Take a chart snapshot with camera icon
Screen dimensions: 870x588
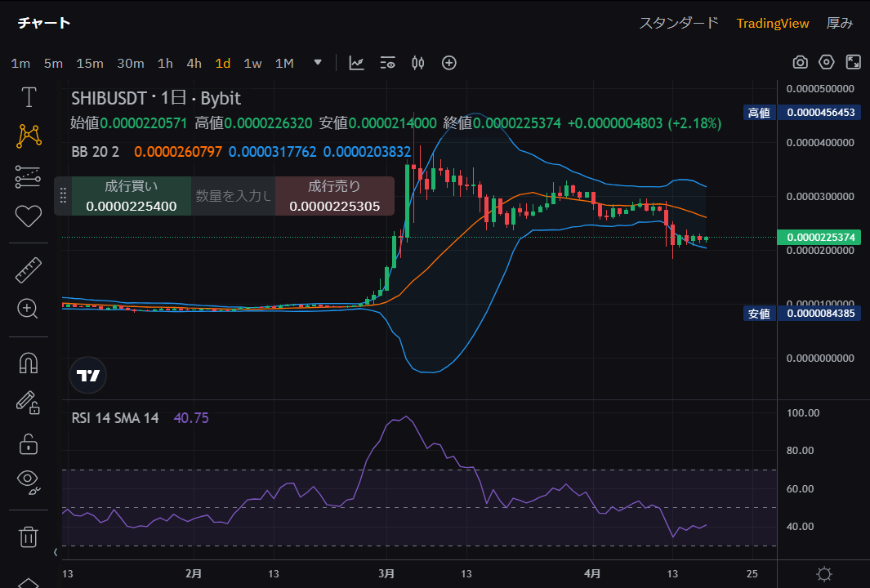pos(800,62)
